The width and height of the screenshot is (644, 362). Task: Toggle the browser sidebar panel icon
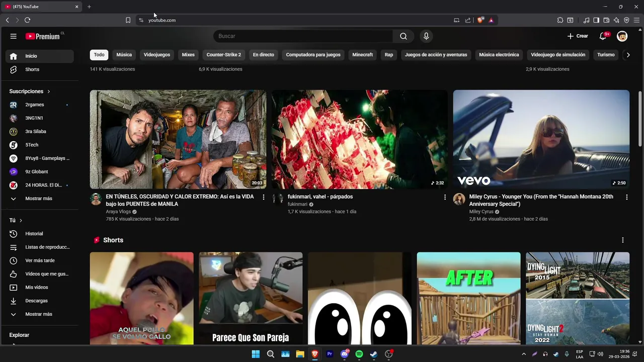596,20
